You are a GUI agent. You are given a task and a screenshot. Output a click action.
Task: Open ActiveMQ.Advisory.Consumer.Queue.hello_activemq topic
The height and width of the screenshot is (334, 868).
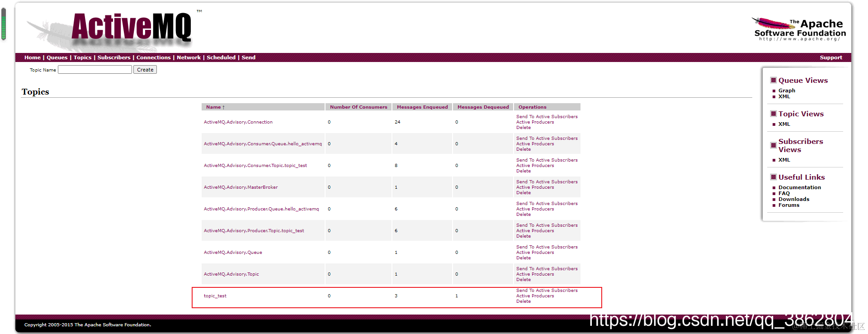pyautogui.click(x=263, y=144)
